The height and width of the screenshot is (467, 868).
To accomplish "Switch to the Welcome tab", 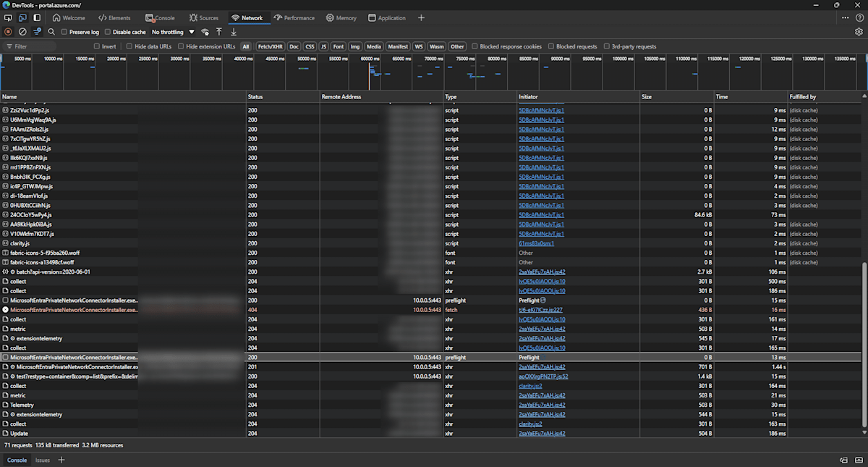I will (x=68, y=17).
